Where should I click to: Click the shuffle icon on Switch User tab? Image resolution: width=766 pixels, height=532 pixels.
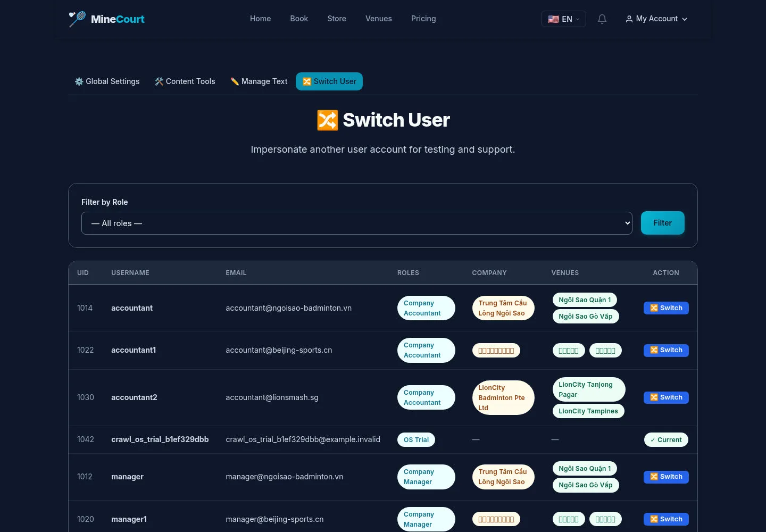(307, 81)
